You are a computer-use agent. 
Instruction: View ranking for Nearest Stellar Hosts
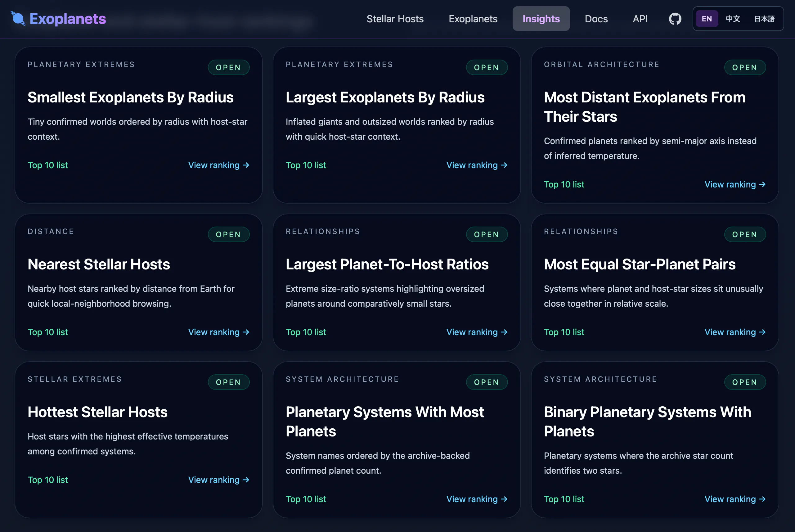(219, 332)
